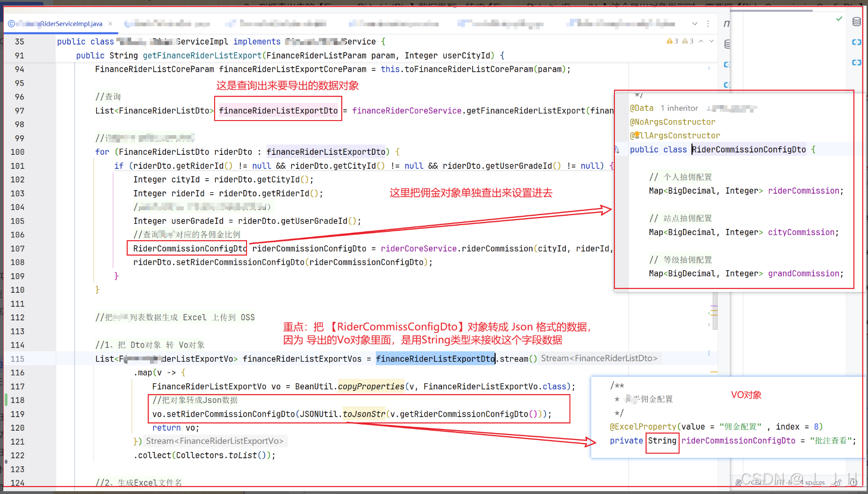Click the OSS upload comment on line 112
Screen dimensions: 868x494
click(x=175, y=318)
